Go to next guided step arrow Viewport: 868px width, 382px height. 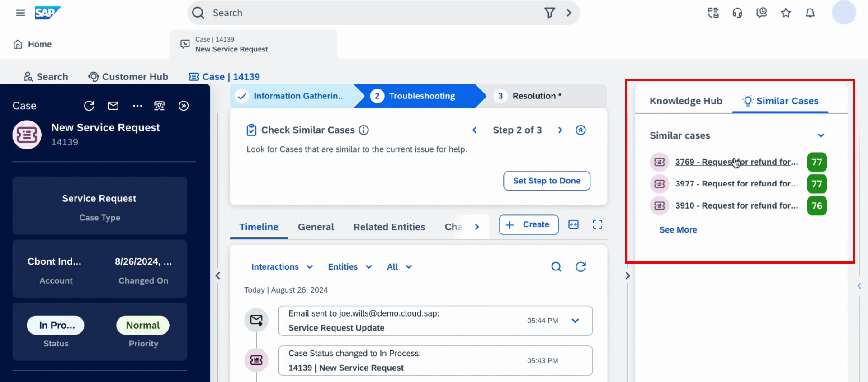(560, 130)
